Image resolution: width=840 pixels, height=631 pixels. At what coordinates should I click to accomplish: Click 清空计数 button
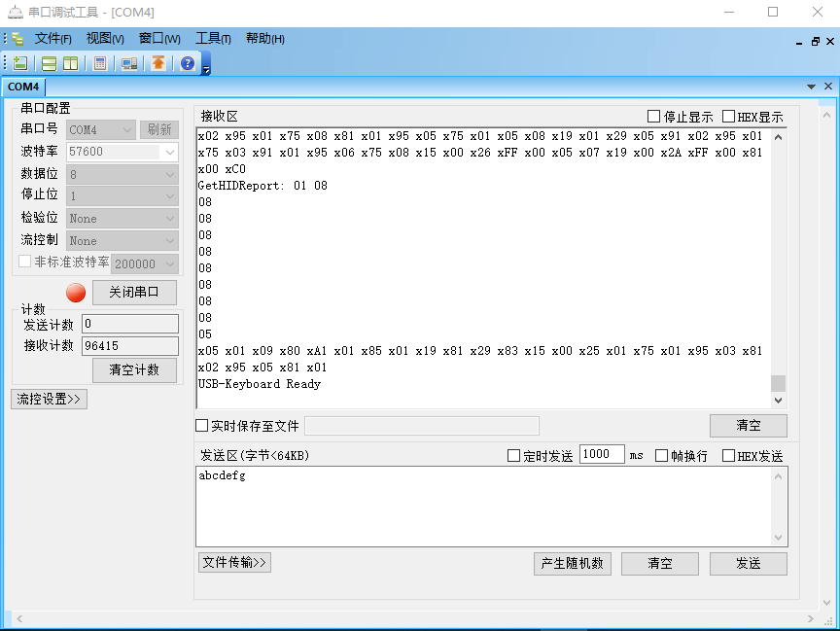[x=134, y=370]
